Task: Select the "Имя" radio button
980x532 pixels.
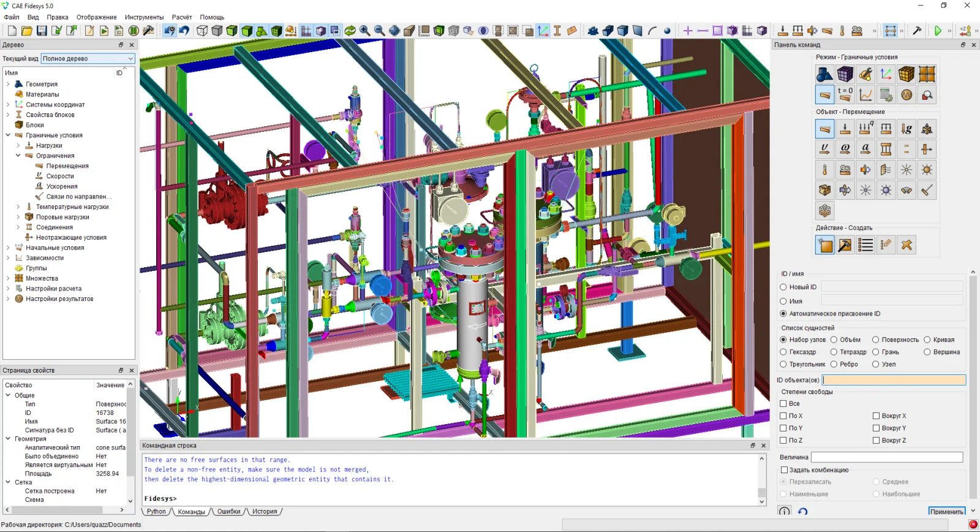Action: pos(783,301)
